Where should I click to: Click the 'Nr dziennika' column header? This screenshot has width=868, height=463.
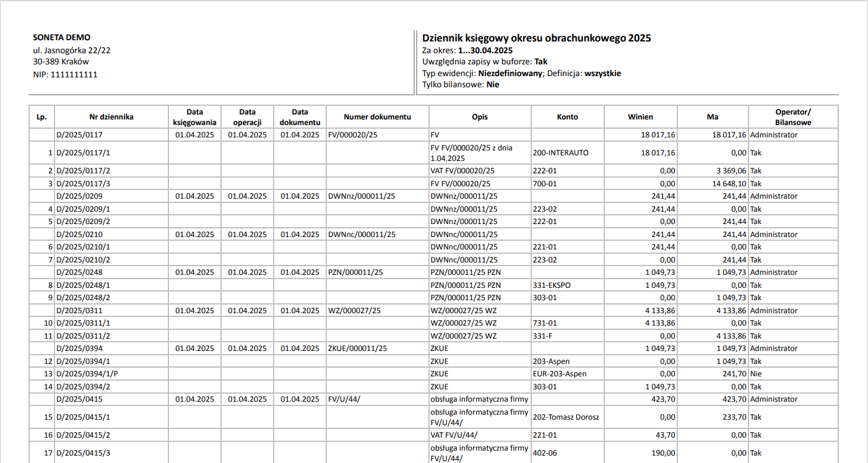click(x=111, y=117)
